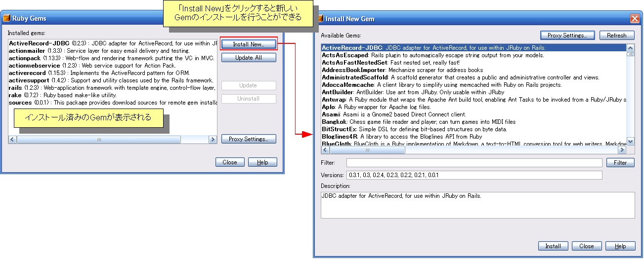Select ActsAsFastNestedSet in available gems

point(473,63)
